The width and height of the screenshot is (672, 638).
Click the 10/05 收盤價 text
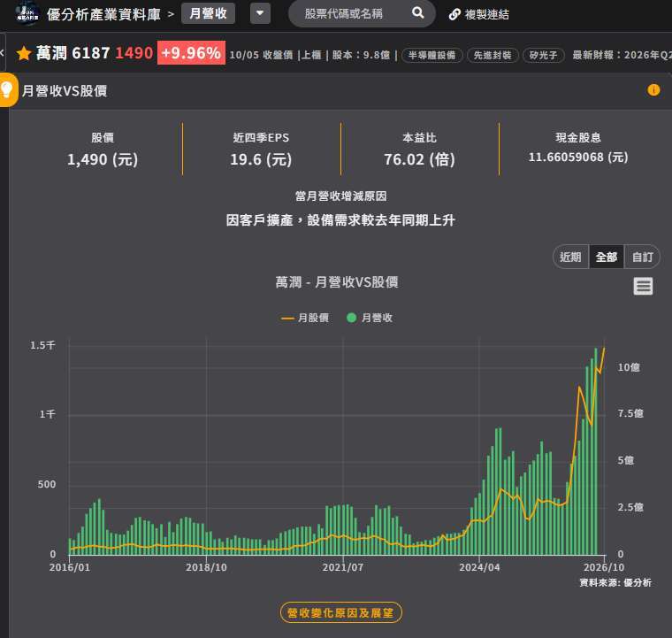pyautogui.click(x=261, y=56)
